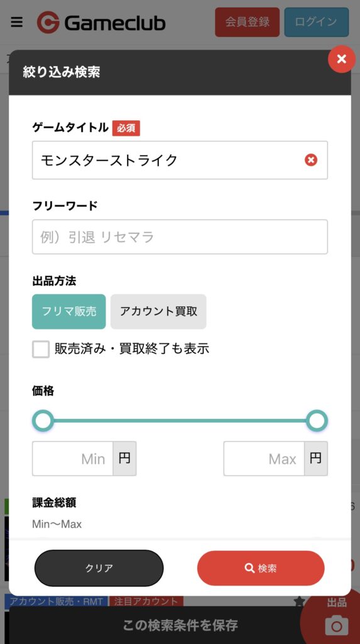The width and height of the screenshot is (360, 644).
Task: Select the フリマ販売 listing method
Action: (x=69, y=311)
